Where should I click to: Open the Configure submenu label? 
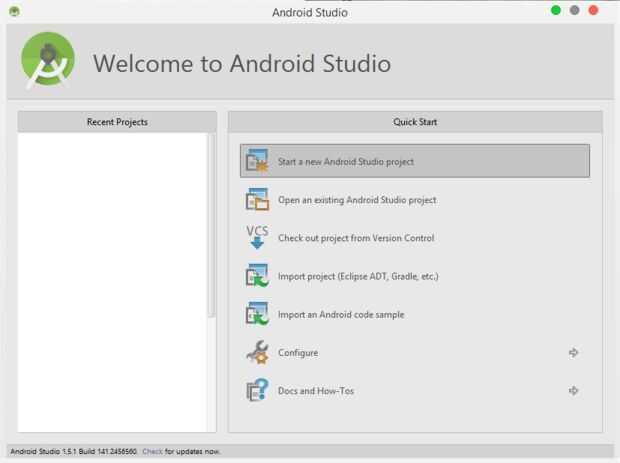298,353
